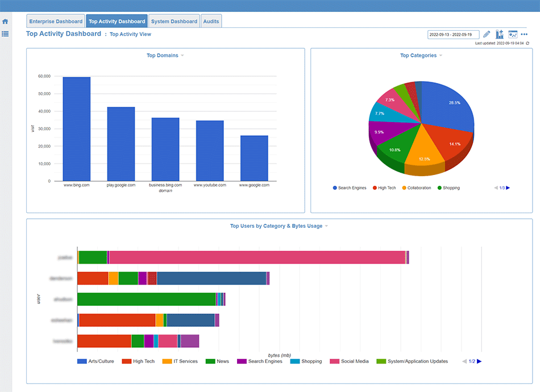
Task: Click the next-page arrow on Top Categories pagination
Action: [509, 187]
